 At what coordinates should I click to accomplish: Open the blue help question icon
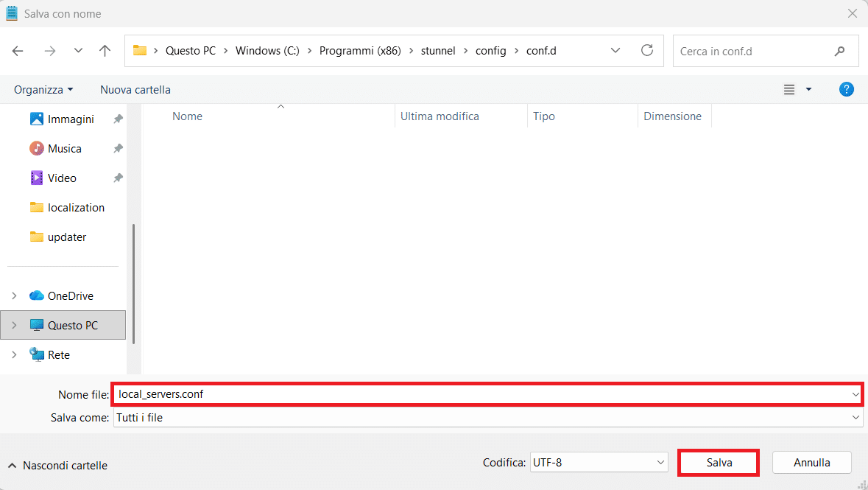(x=847, y=89)
